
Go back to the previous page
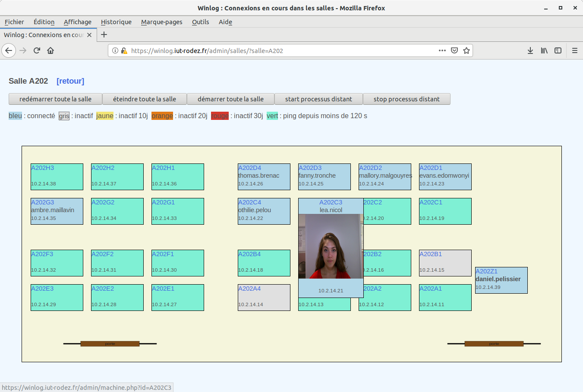(x=9, y=50)
